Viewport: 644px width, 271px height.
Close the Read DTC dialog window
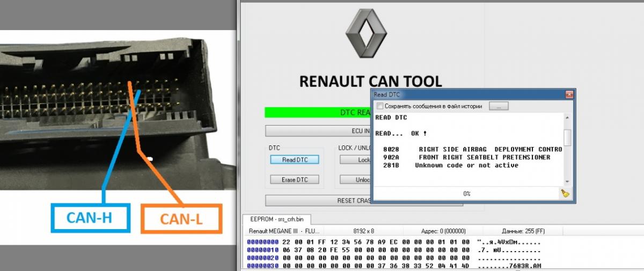point(568,94)
